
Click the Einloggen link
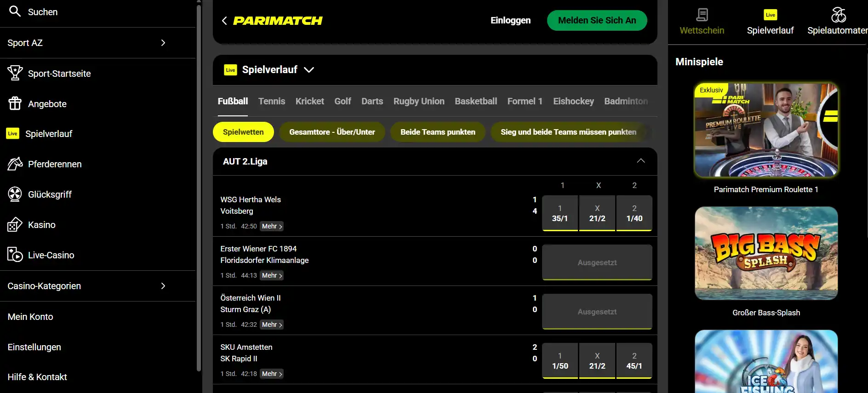[510, 20]
